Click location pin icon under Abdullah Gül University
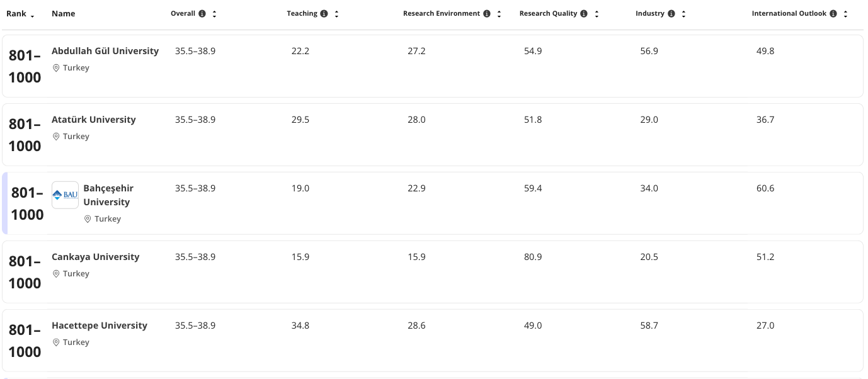The image size is (868, 379). click(56, 68)
